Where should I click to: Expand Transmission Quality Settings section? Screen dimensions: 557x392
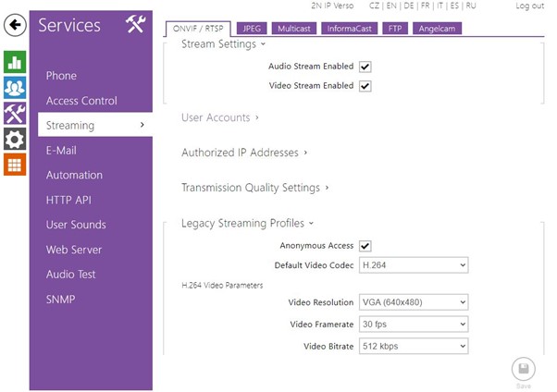pyautogui.click(x=255, y=188)
